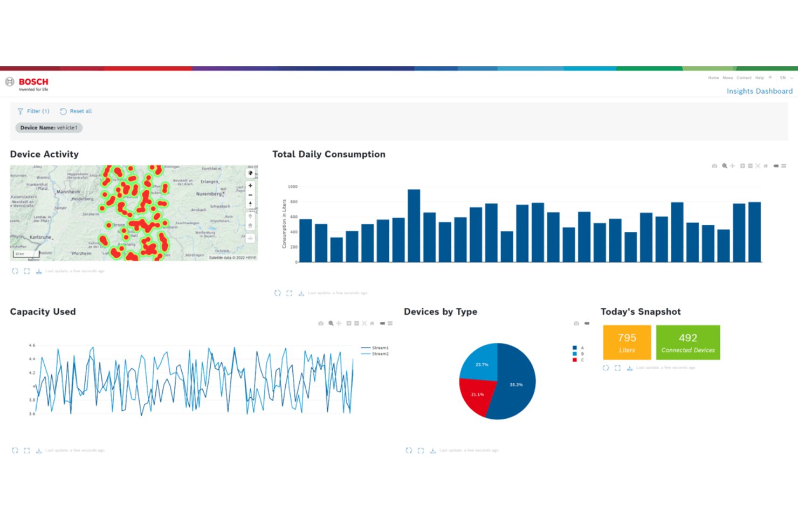The image size is (798, 532).
Task: Select the Device Name vehicle1 filter chip
Action: pyautogui.click(x=49, y=128)
